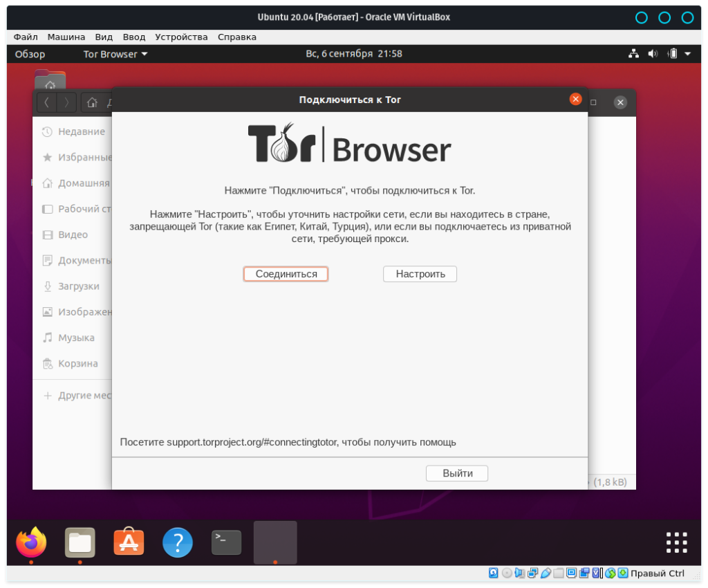The width and height of the screenshot is (708, 588).
Task: Expand the Tor Browser app menu
Action: pos(115,54)
